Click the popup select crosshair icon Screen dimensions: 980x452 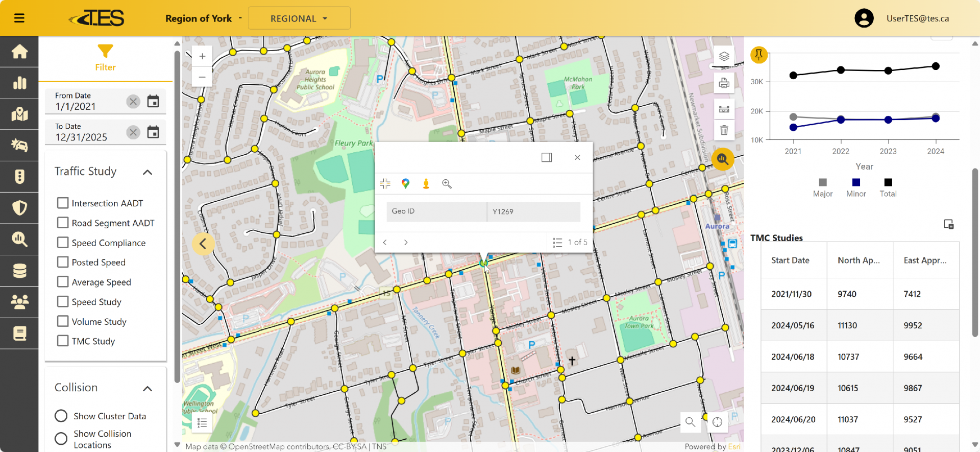(x=385, y=184)
